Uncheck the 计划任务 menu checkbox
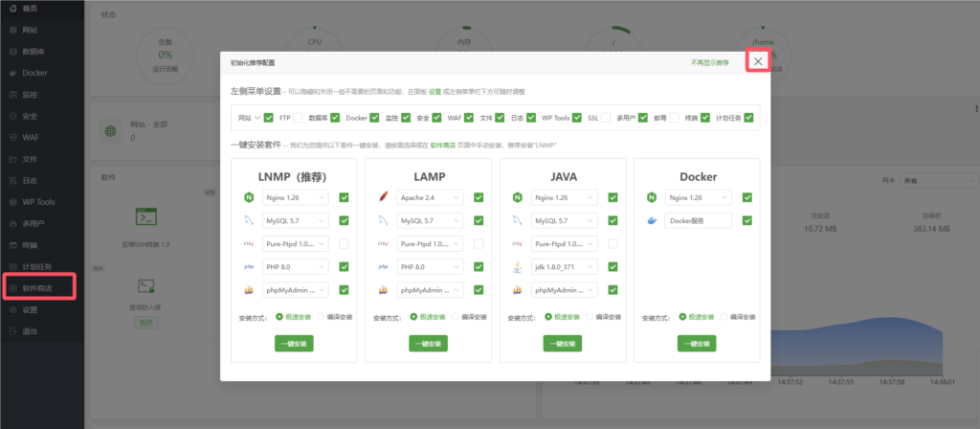The height and width of the screenshot is (429, 980). coord(748,118)
